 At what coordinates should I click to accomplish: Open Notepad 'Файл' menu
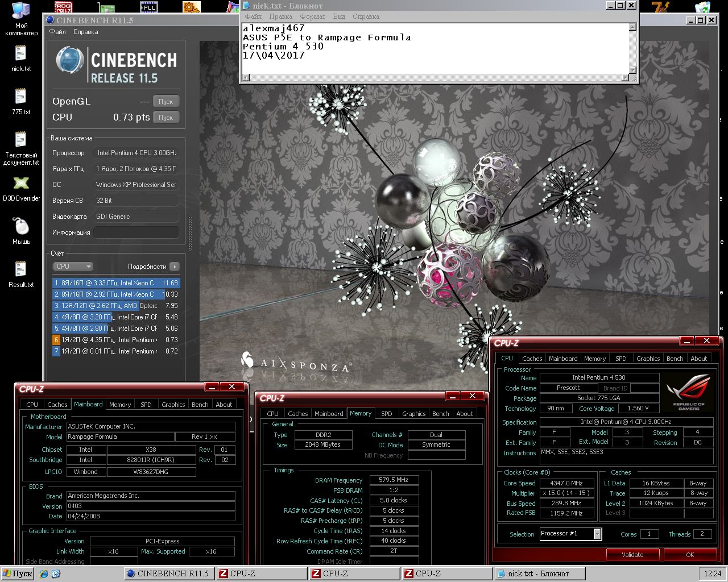(x=253, y=16)
